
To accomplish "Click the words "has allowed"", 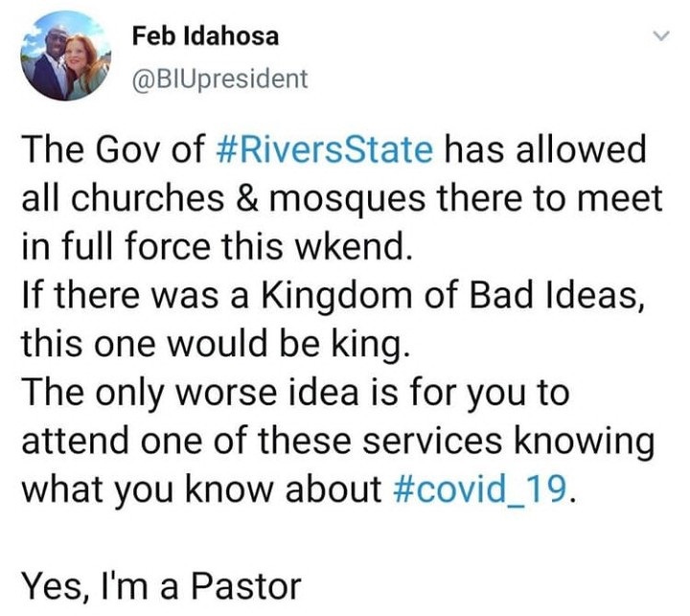I will (x=544, y=151).
